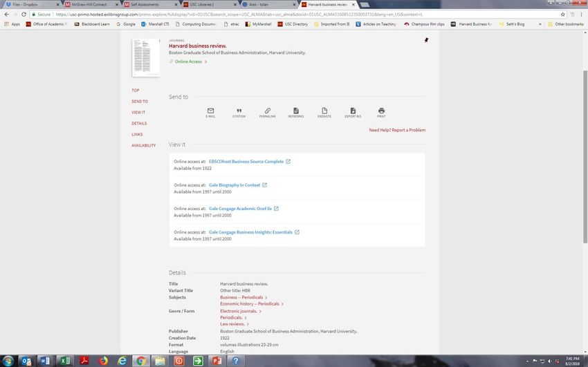This screenshot has width=588, height=367.
Task: Click the journal cover thumbnail
Action: pos(146,57)
